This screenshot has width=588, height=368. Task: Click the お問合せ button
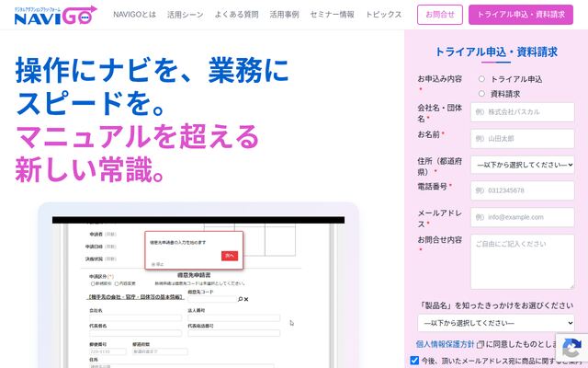click(x=440, y=15)
